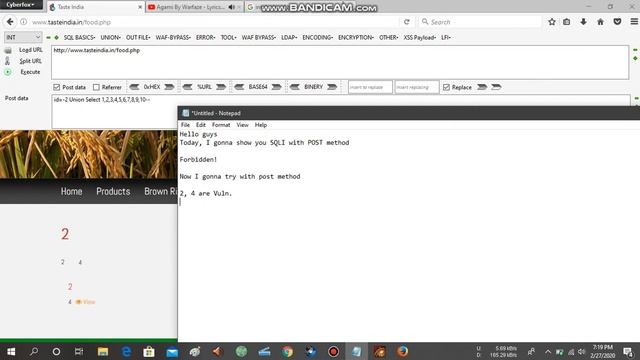The height and width of the screenshot is (360, 640).
Task: Toggle the Post data checkbox
Action: coord(57,87)
